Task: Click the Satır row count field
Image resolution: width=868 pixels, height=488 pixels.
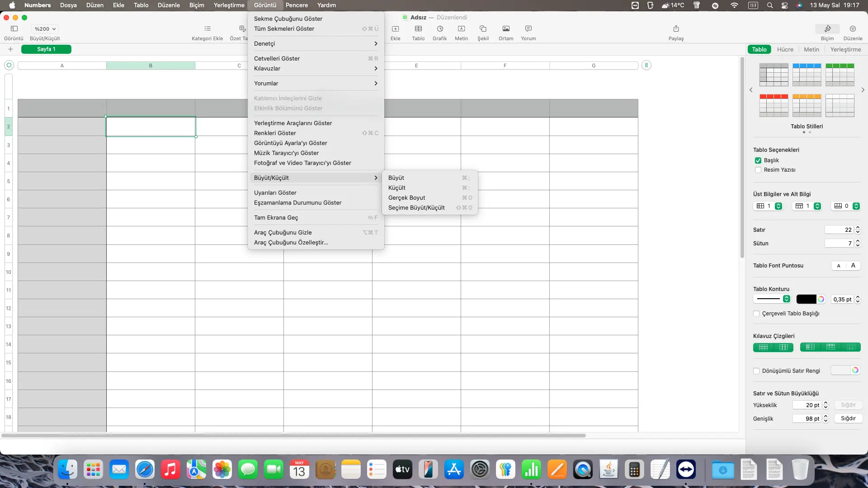Action: (839, 230)
